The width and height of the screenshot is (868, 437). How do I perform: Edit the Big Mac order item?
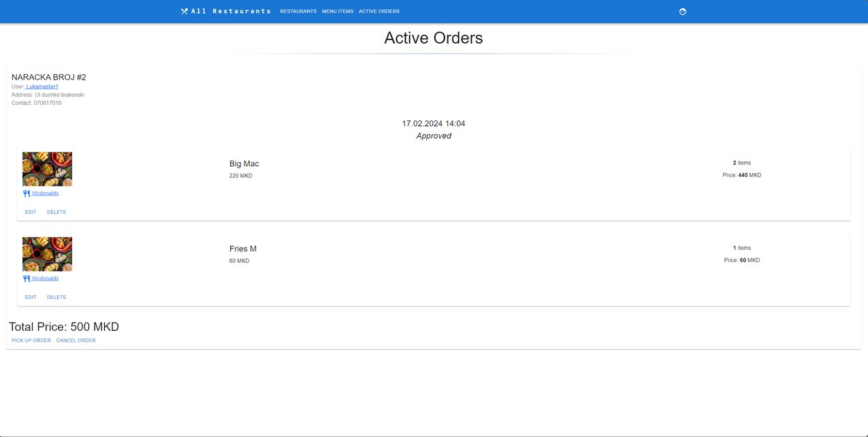31,212
